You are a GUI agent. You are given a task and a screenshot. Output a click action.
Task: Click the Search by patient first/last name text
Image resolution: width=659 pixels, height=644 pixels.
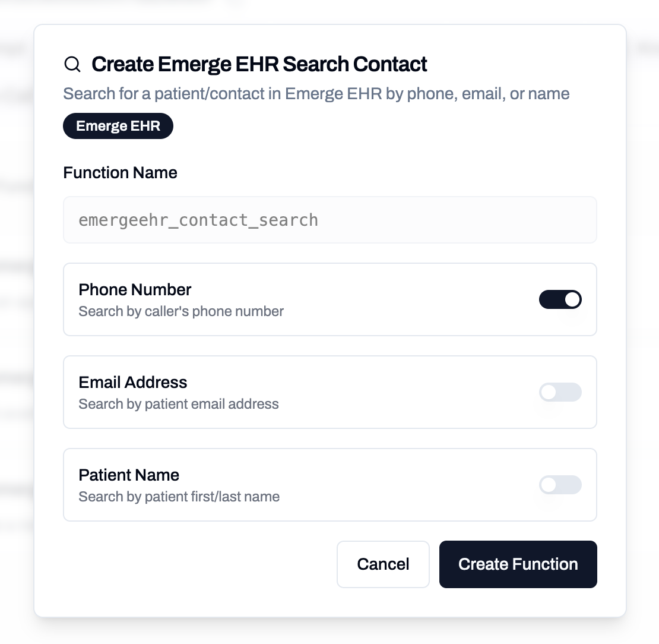pyautogui.click(x=179, y=496)
